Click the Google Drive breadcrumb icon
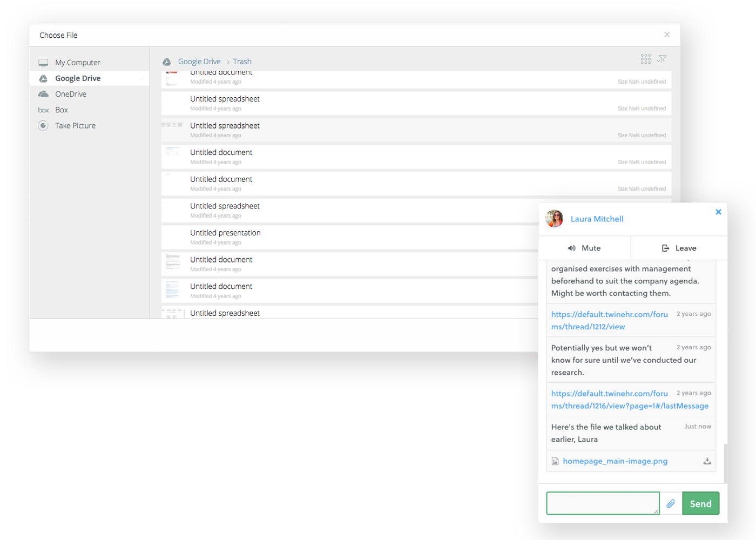 click(167, 62)
